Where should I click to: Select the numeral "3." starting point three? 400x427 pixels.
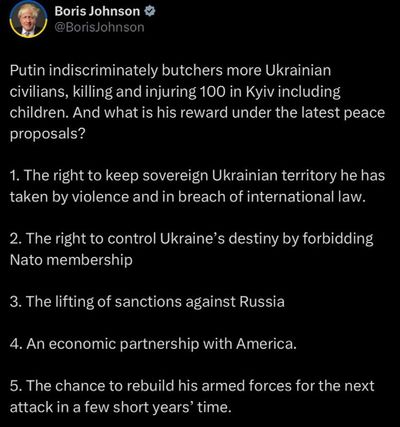[x=16, y=302]
